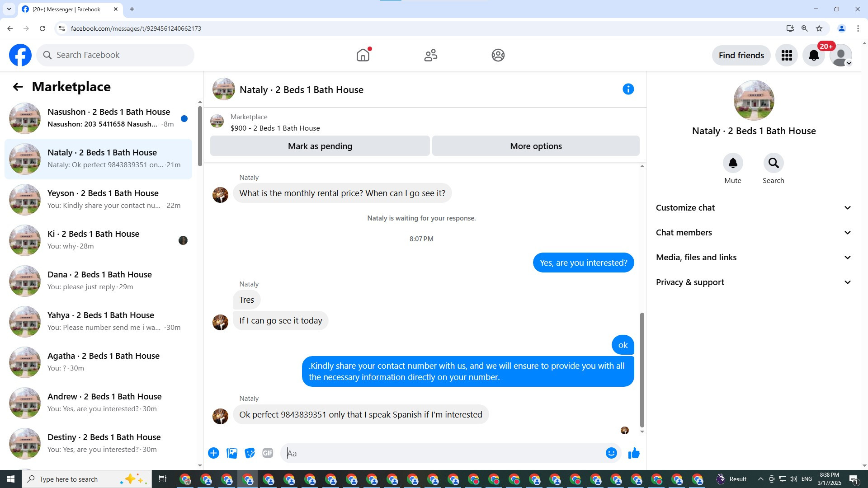Open the $900 - 2 Beds 1 Bath House listing
868x488 pixels.
(275, 128)
